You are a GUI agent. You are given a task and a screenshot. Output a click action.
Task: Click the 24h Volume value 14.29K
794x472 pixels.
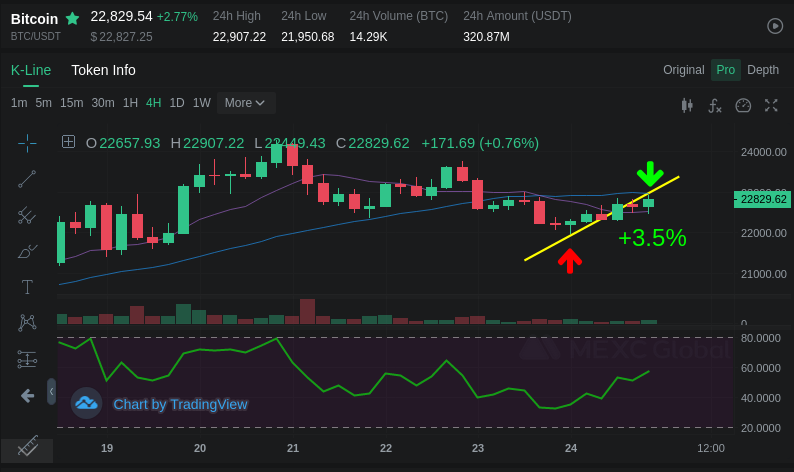coord(368,37)
